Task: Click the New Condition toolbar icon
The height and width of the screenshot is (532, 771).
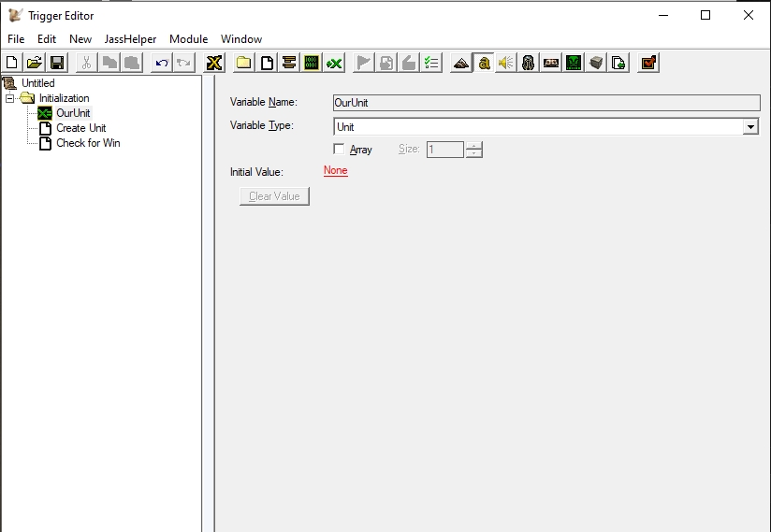Action: 386,63
